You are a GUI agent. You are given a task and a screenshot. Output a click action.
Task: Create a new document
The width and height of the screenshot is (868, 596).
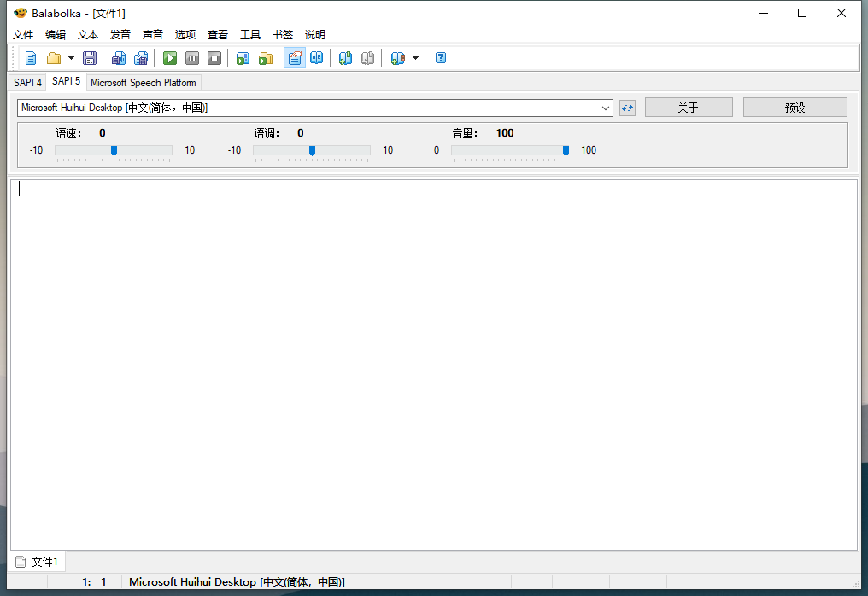tap(31, 57)
